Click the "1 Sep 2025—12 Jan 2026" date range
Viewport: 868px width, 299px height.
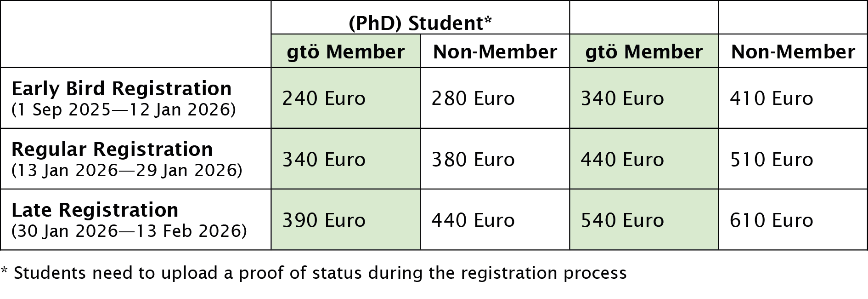(124, 109)
